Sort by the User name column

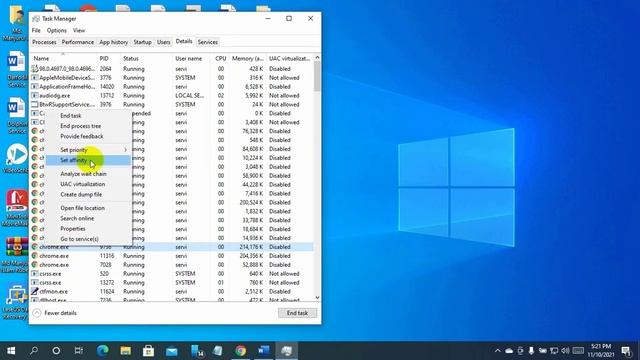click(192, 58)
